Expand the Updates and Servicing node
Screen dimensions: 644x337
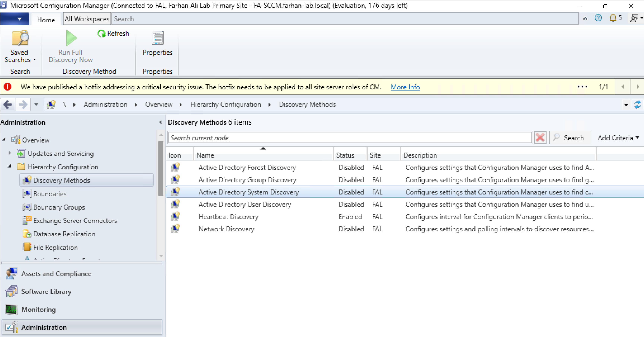10,153
